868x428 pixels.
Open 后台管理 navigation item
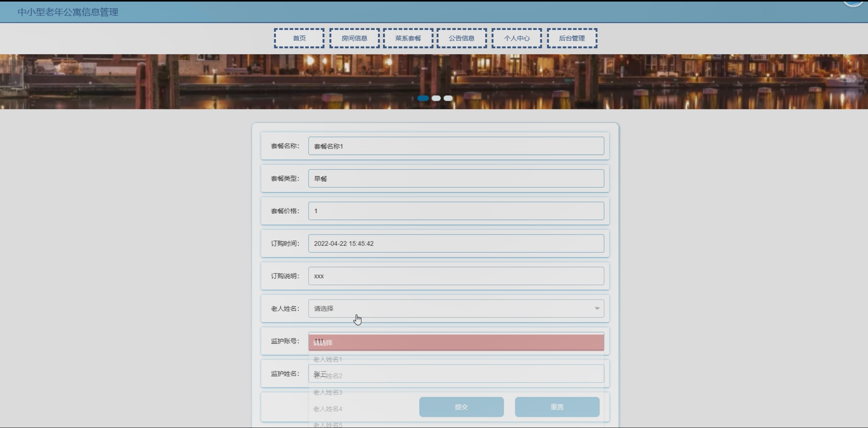[572, 38]
